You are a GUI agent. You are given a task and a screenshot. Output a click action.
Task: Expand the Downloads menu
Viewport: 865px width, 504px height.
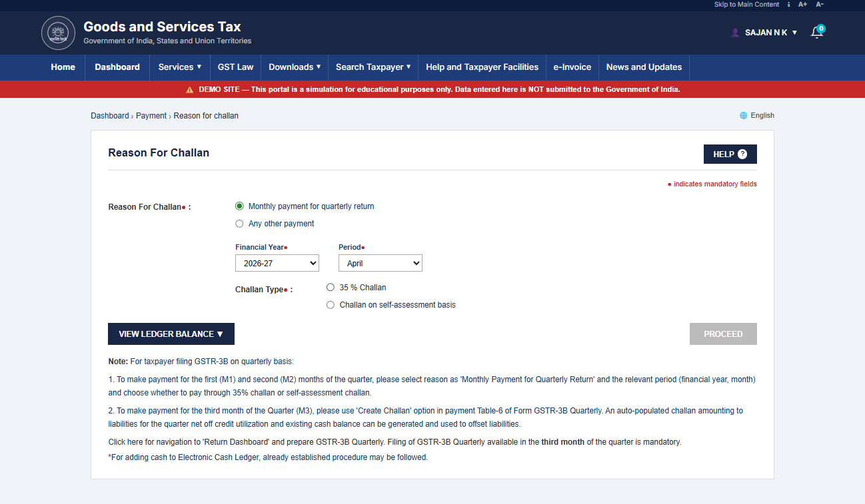(295, 67)
